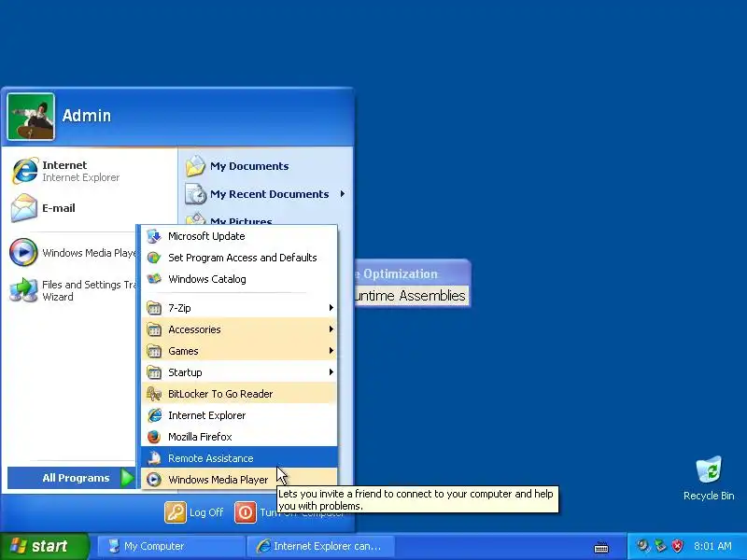Click the 8:01 AM clock
Screen dimensions: 747x560
coord(712,546)
